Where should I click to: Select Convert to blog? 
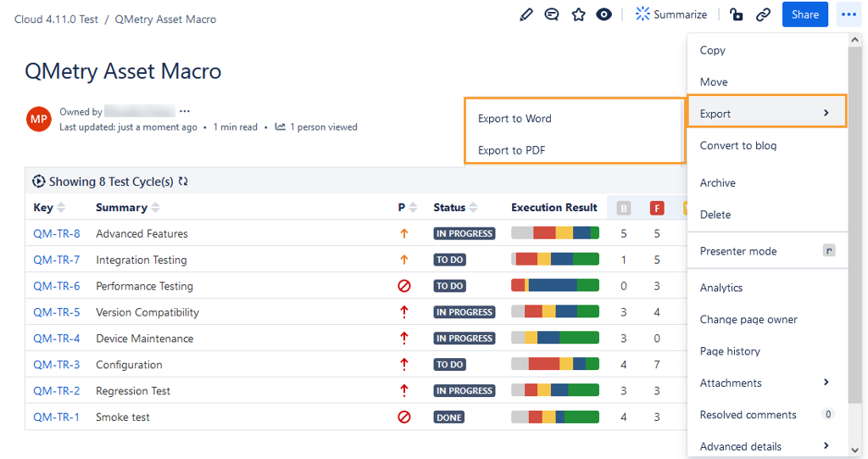(x=767, y=146)
